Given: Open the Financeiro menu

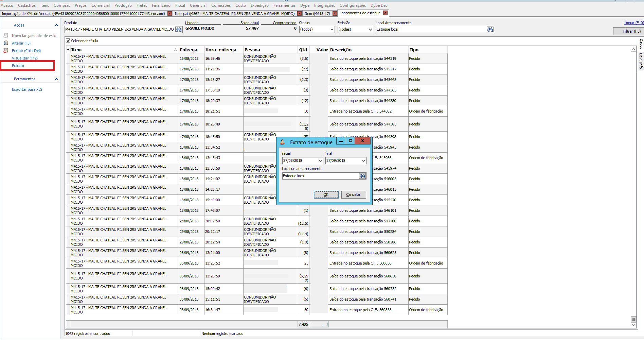Looking at the screenshot, I should coord(161,5).
